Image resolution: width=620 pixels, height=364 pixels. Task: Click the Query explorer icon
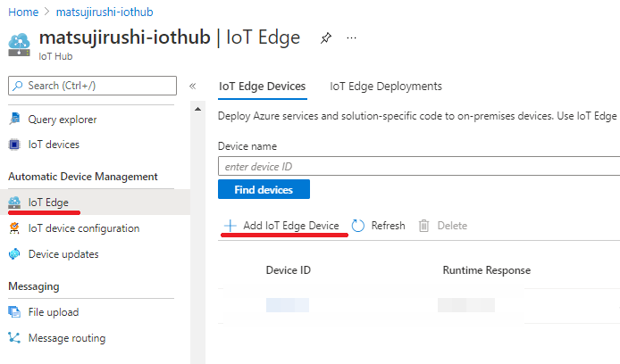click(x=14, y=119)
